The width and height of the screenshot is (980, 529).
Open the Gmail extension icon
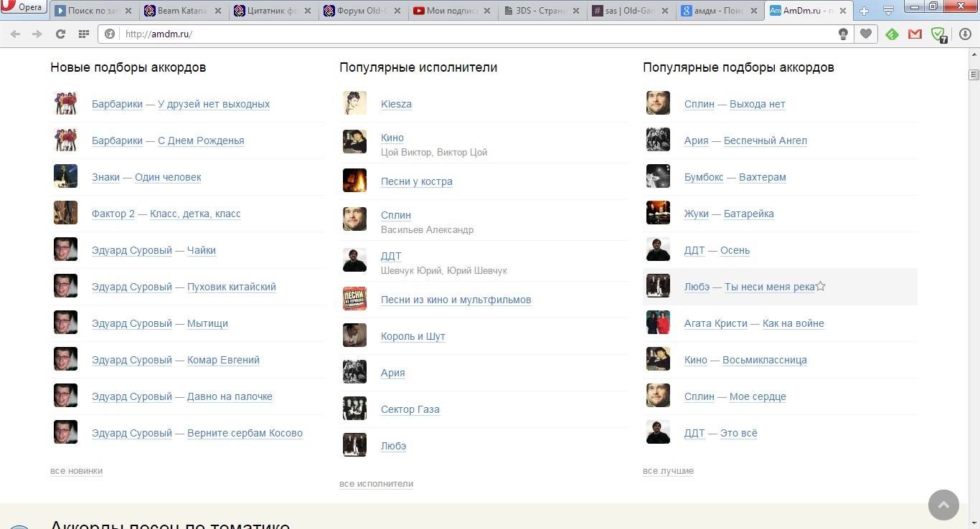pos(915,34)
